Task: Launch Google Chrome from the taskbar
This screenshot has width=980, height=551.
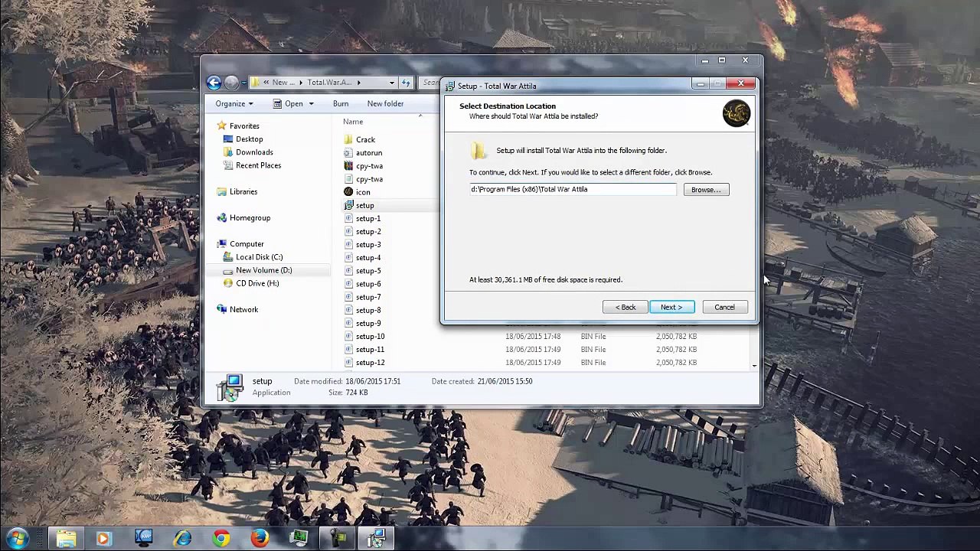Action: pos(221,538)
